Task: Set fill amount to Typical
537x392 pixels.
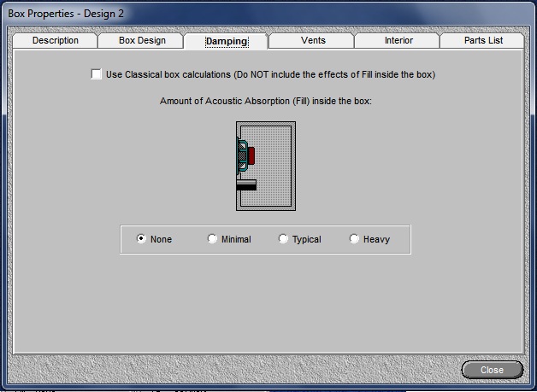Action: pyautogui.click(x=284, y=239)
